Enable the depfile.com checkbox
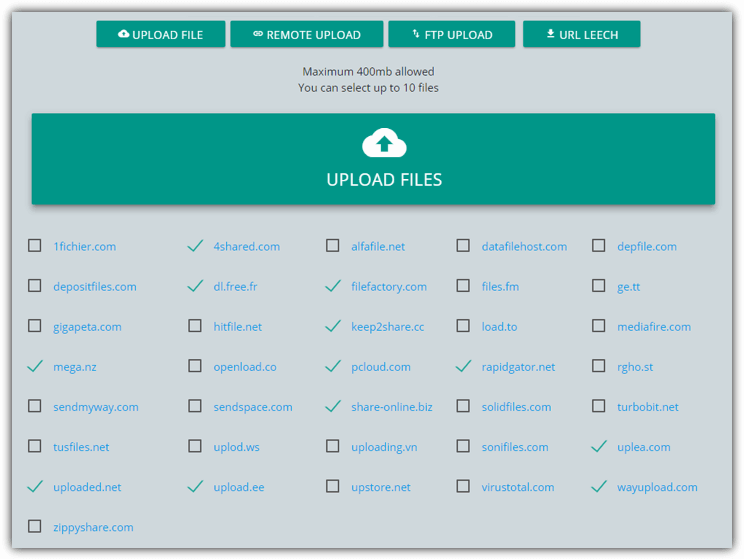The image size is (744, 559). click(x=599, y=246)
